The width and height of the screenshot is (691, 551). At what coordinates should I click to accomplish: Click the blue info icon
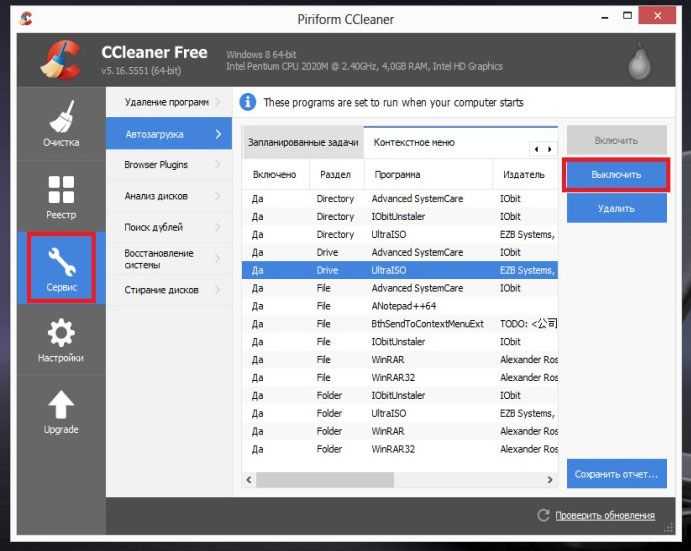[248, 102]
